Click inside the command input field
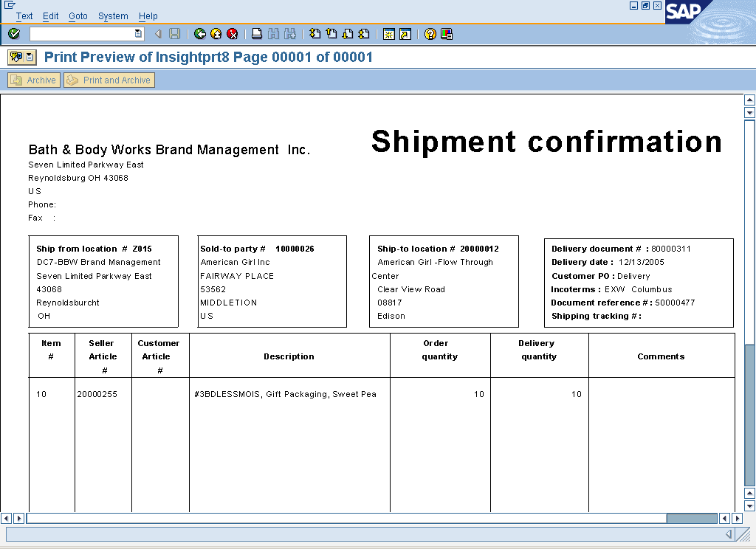Screen dimensions: 756x549 [x=82, y=34]
